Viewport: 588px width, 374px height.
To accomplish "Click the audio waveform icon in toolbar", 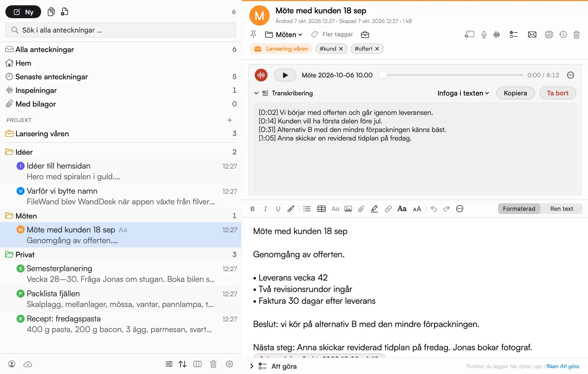I will [496, 35].
